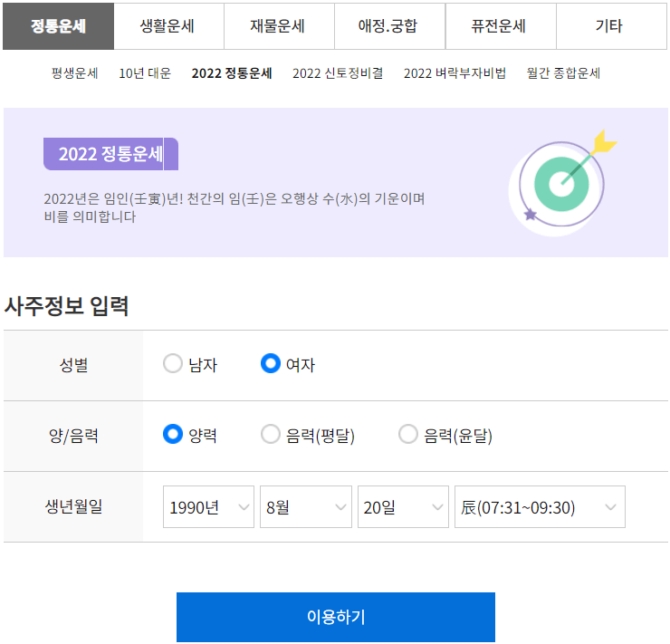Open the 정통운세 tab

[x=59, y=26]
